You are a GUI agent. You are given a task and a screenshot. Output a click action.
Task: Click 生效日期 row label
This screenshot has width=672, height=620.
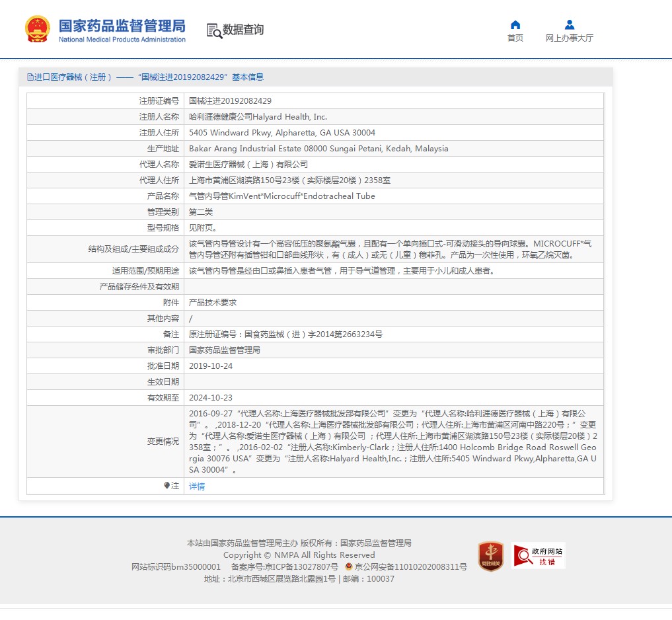[163, 381]
